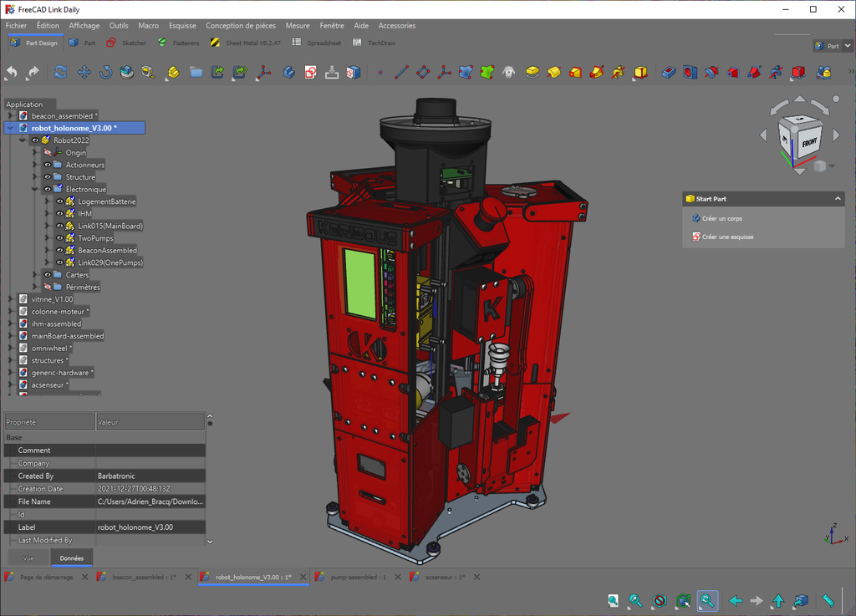Open the Sketcher workbench tab
856x616 pixels.
tap(126, 43)
